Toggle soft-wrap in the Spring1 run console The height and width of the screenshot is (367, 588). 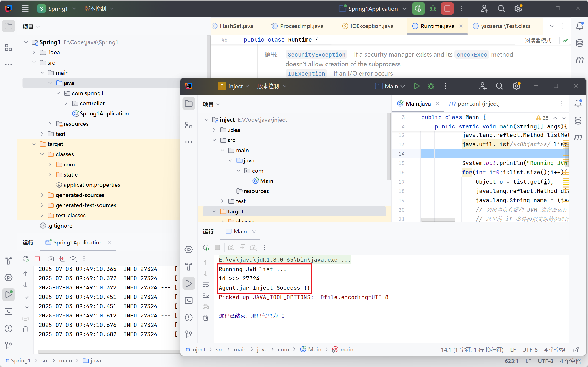coord(25,296)
